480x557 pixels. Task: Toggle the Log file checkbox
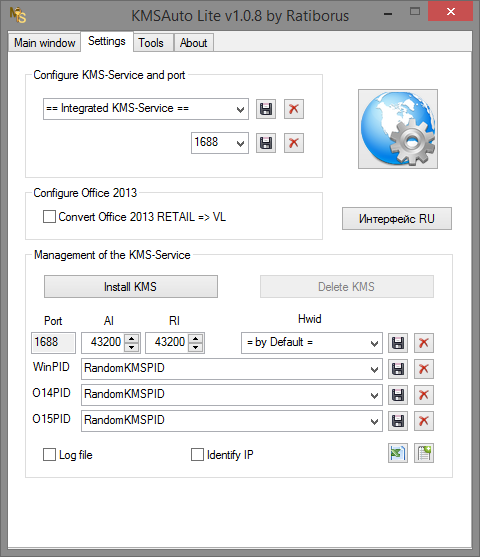[x=49, y=454]
